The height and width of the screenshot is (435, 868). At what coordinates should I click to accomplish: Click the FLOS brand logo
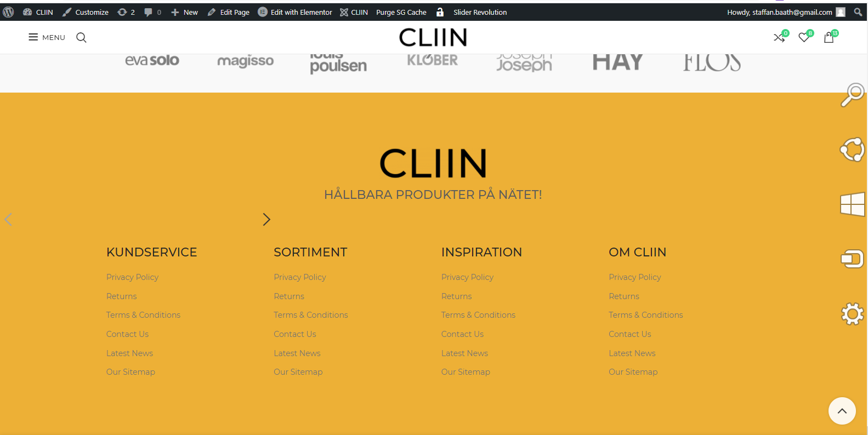click(x=712, y=62)
